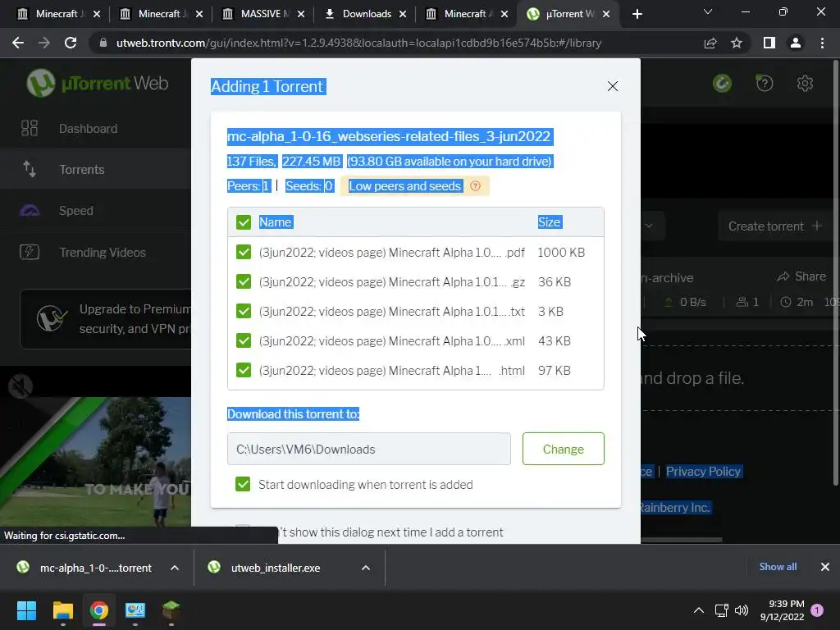Click the Torrents up-down arrows icon
Screen dimensions: 840x630
tap(30, 169)
